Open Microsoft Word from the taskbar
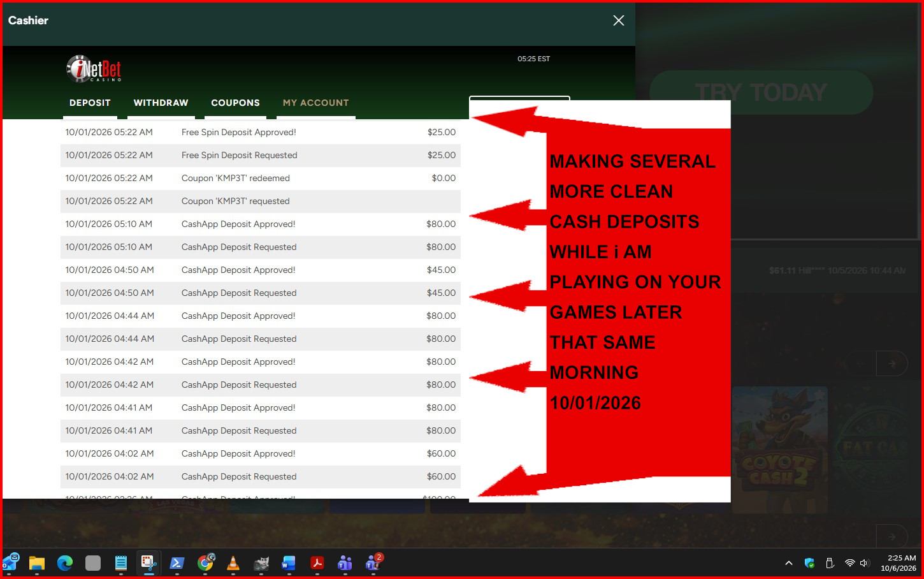 click(289, 563)
